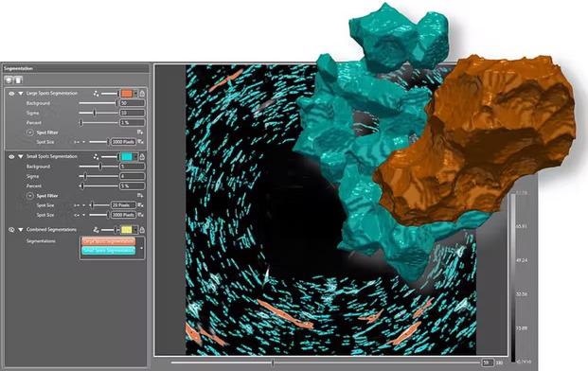Click the delete (trash) icon in Segmentation toolbar
The image size is (588, 371).
(x=18, y=79)
